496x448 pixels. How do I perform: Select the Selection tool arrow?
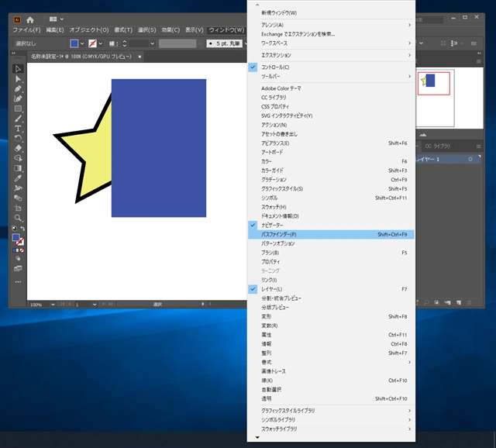coord(18,69)
